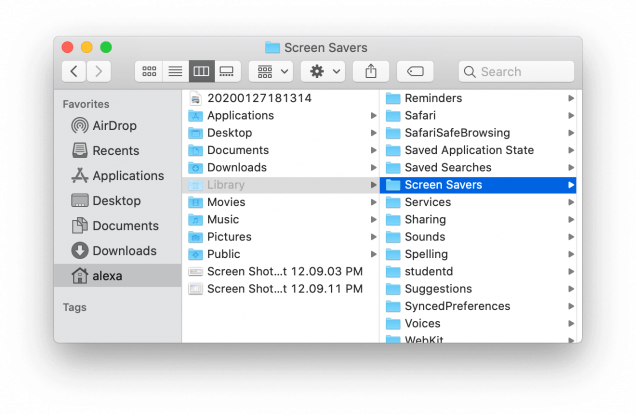The width and height of the screenshot is (636, 414).
Task: Zoom the window with the green button
Action: [x=106, y=47]
